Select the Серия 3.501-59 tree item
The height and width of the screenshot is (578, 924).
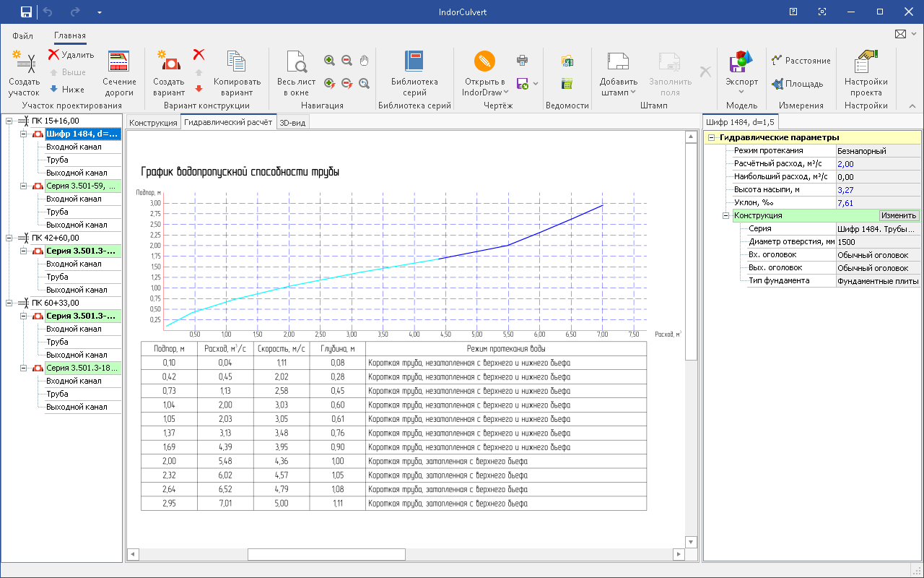click(x=81, y=186)
